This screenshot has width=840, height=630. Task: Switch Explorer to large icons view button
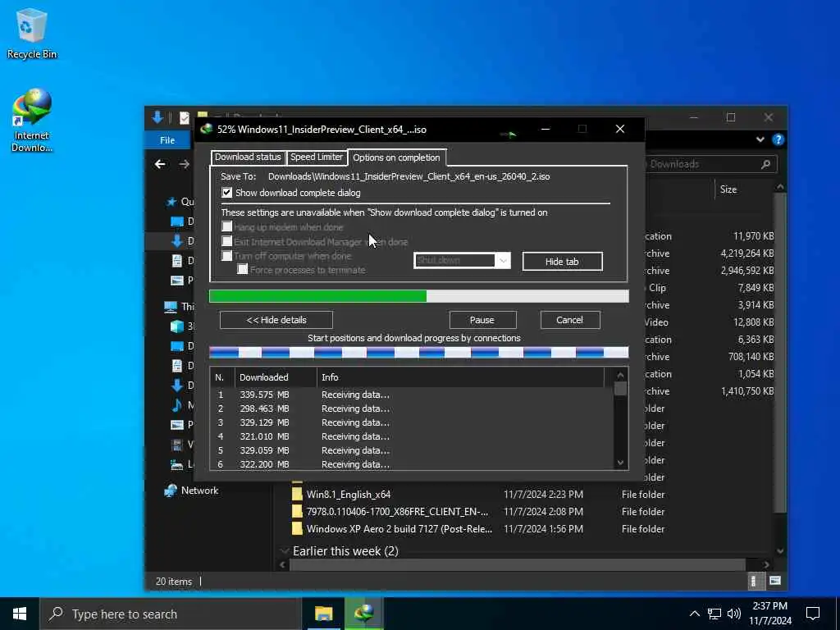774,581
